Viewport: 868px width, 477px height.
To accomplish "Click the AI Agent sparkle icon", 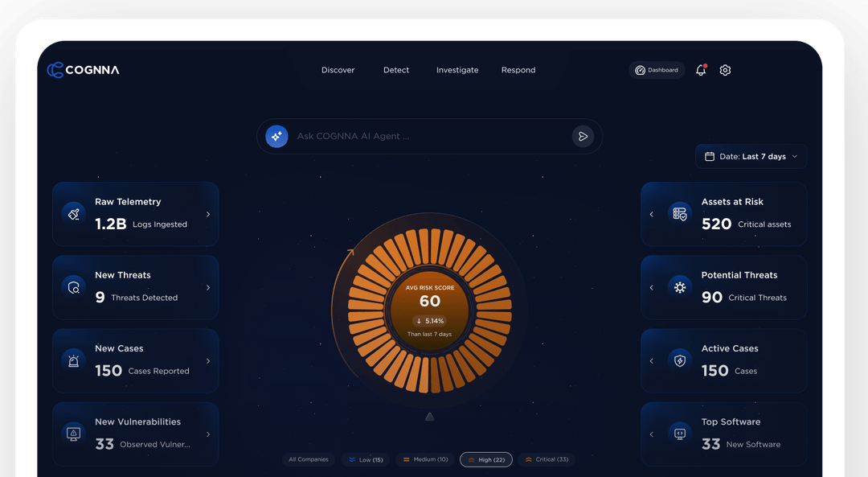I will click(276, 136).
